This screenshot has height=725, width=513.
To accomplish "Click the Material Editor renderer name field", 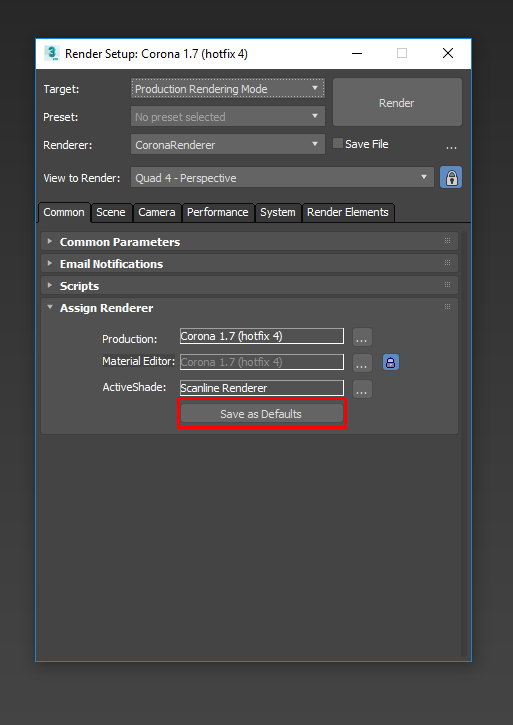I will coord(262,362).
